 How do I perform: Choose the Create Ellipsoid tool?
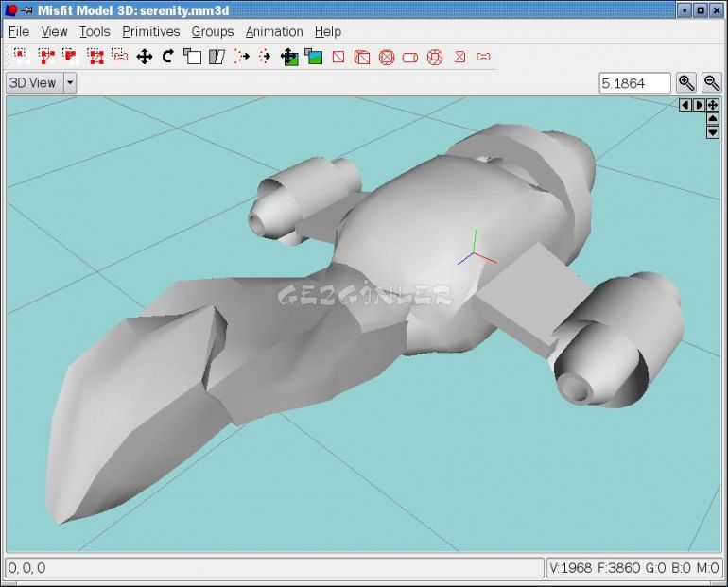(387, 57)
